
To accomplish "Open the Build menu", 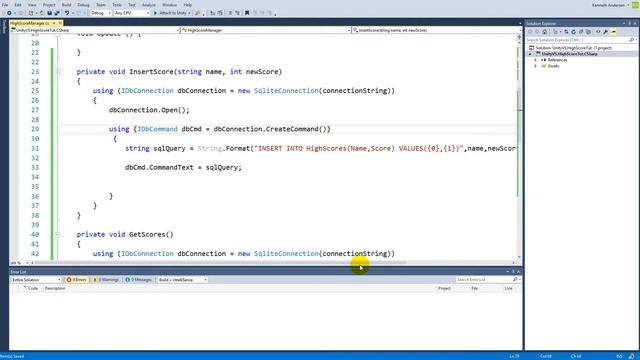I will 67,5.
